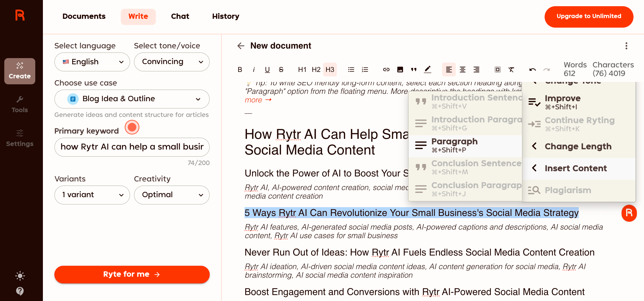Viewport: 644px width, 301px height.
Task: Open the Select language dropdown
Action: pyautogui.click(x=92, y=62)
